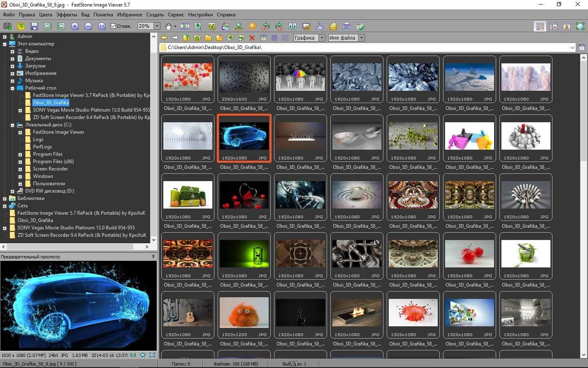Screen dimensions: 588x368
Task: Open the 20% zoom level dropdown
Action: click(x=157, y=26)
